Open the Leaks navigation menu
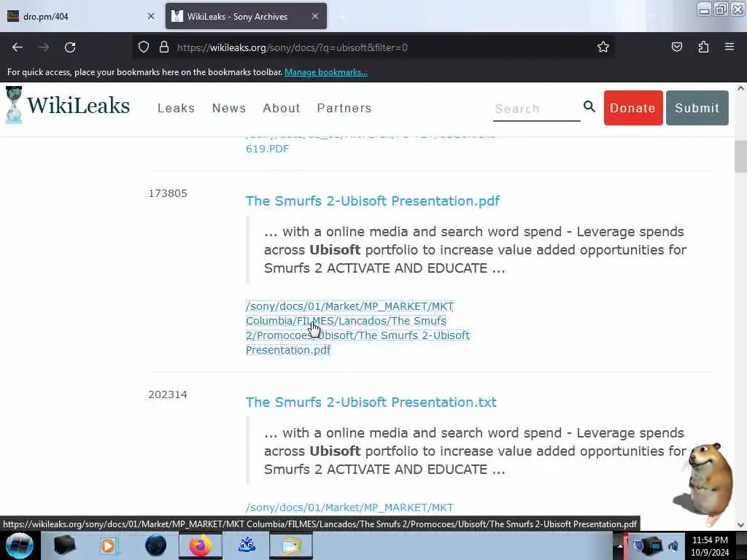This screenshot has height=560, width=747. tap(177, 108)
